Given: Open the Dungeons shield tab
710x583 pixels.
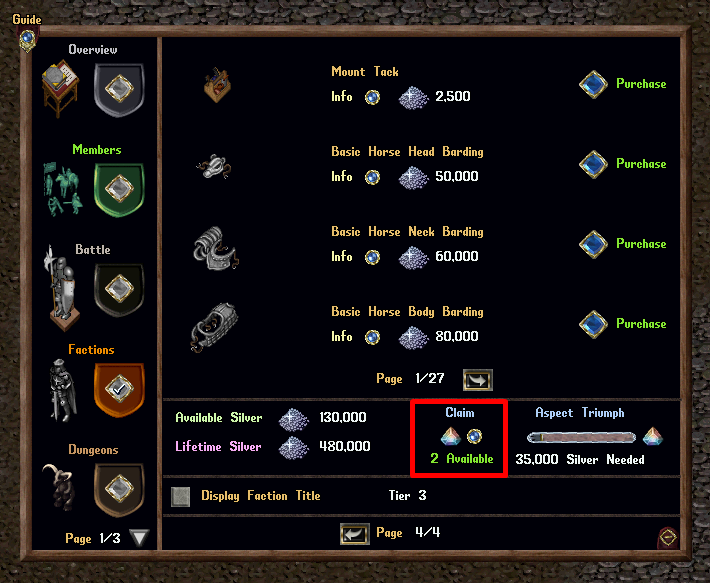Looking at the screenshot, I should pyautogui.click(x=119, y=490).
